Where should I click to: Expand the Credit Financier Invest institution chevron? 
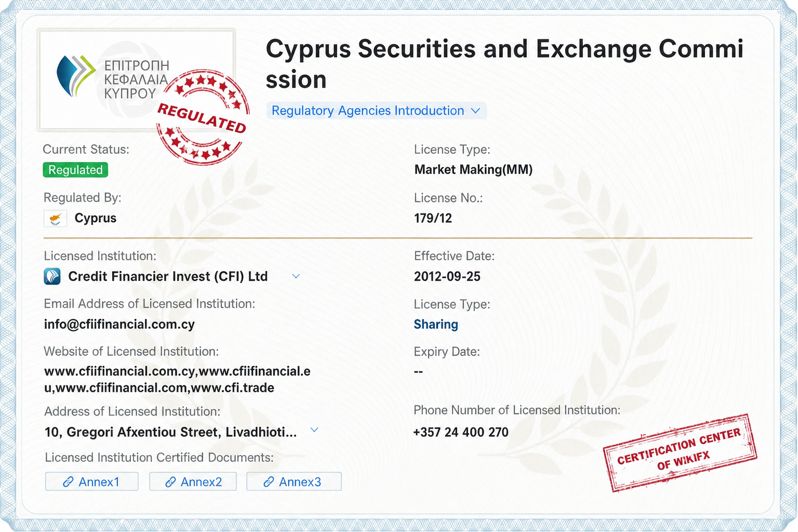tap(296, 276)
